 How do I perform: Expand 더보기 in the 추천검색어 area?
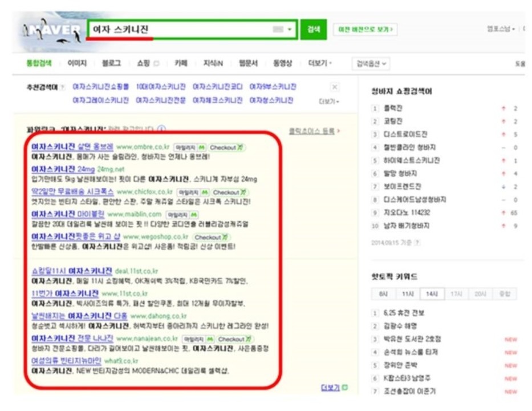[x=329, y=101]
